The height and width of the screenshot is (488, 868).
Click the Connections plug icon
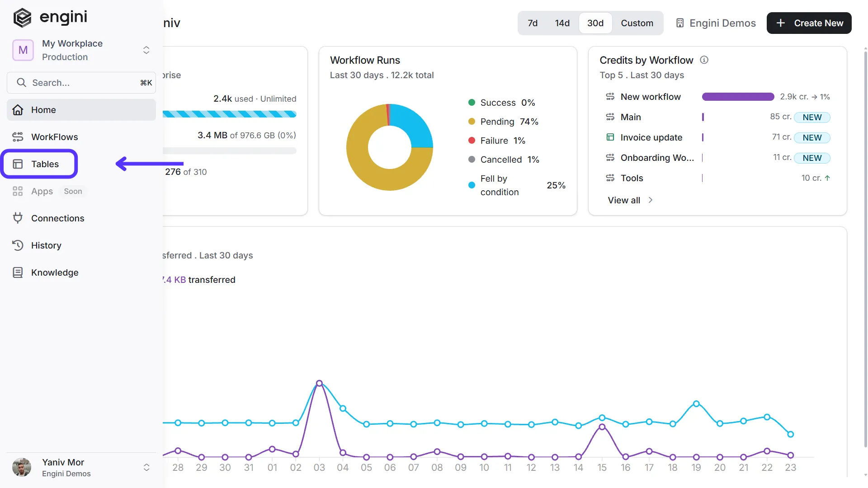click(18, 218)
